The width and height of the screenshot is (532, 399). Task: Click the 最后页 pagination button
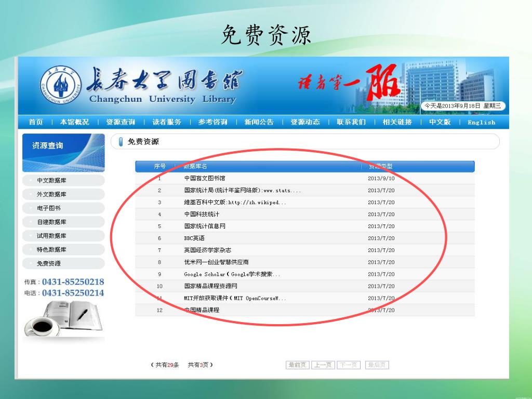pyautogui.click(x=377, y=365)
